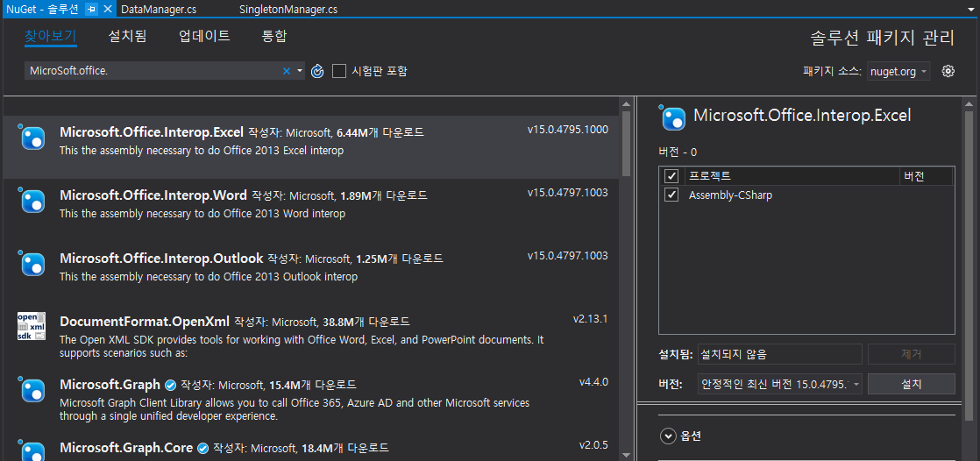Open the search history dropdown arrow
The width and height of the screenshot is (980, 461).
[300, 71]
